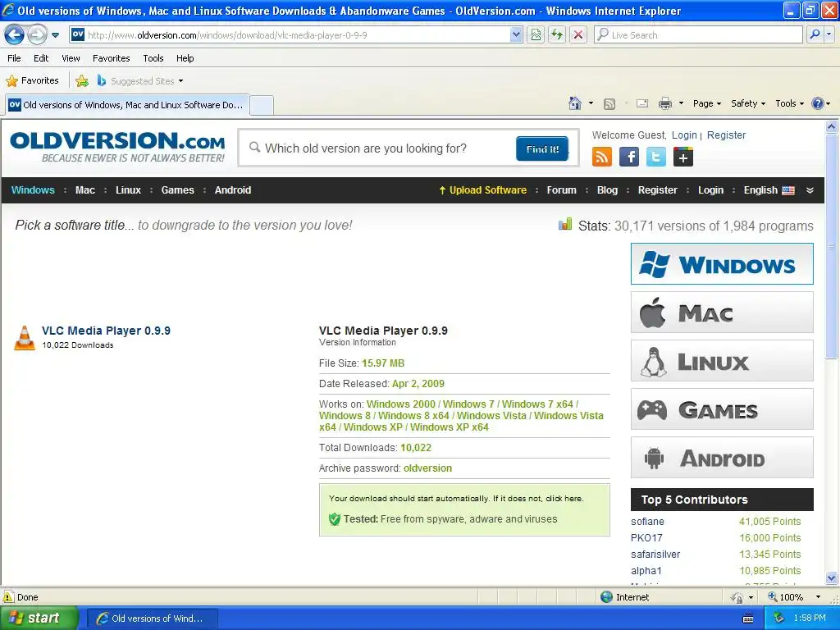Select Windows in the site navigation bar
The width and height of the screenshot is (840, 630).
(x=33, y=190)
